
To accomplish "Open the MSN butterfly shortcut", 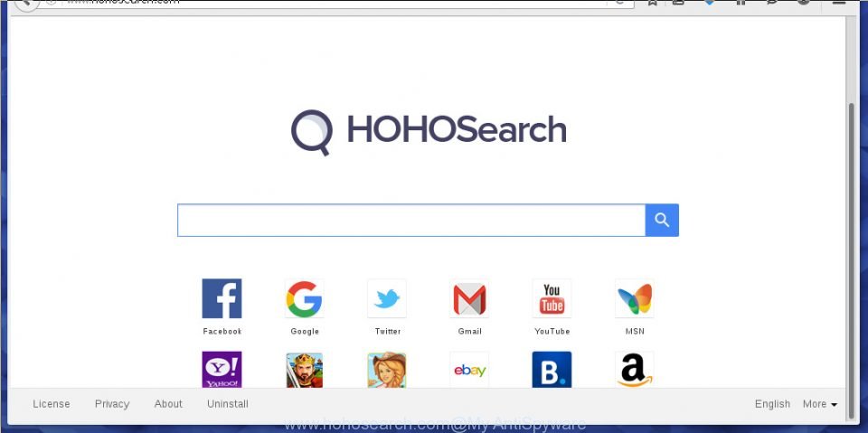I will coord(635,298).
